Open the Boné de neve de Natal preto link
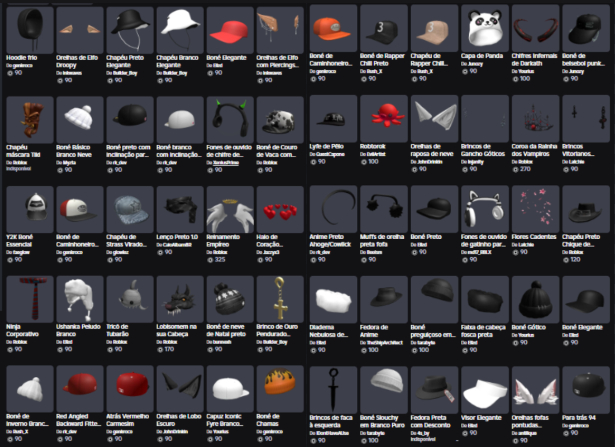The width and height of the screenshot is (615, 447). (x=226, y=330)
